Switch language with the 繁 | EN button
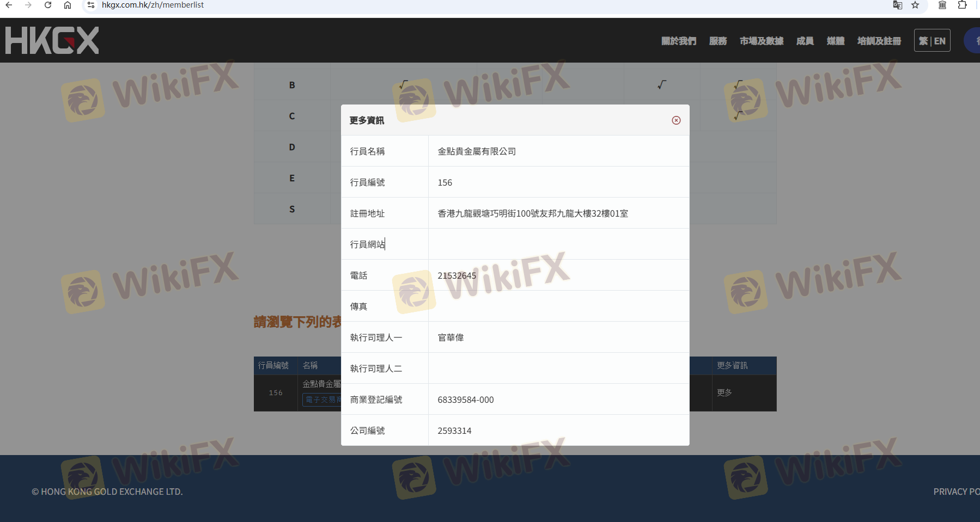The height and width of the screenshot is (522, 980). click(932, 40)
